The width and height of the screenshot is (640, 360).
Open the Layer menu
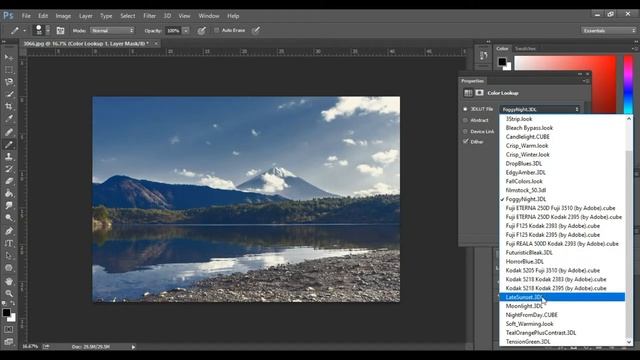pyautogui.click(x=85, y=16)
